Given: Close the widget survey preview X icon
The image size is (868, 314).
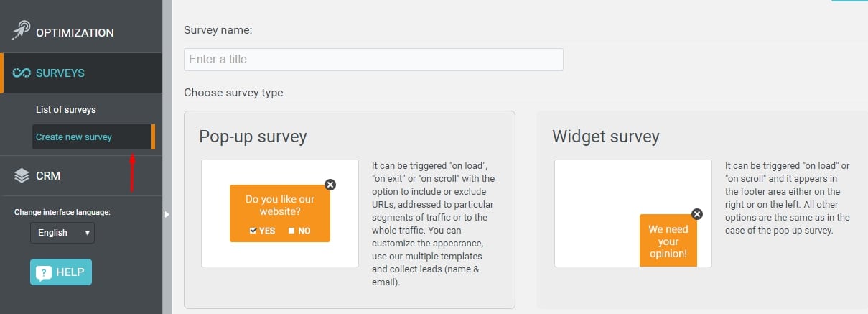Looking at the screenshot, I should tap(696, 213).
